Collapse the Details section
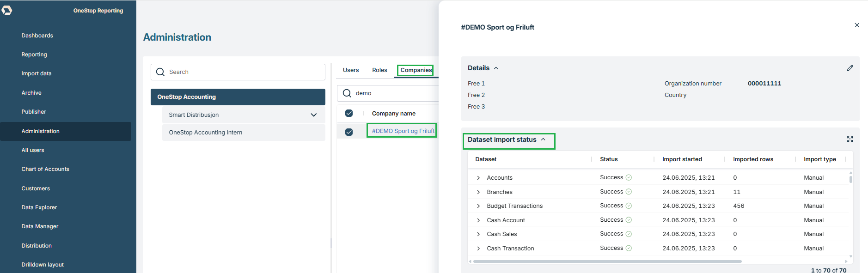Viewport: 868px width, 273px height. (x=496, y=68)
